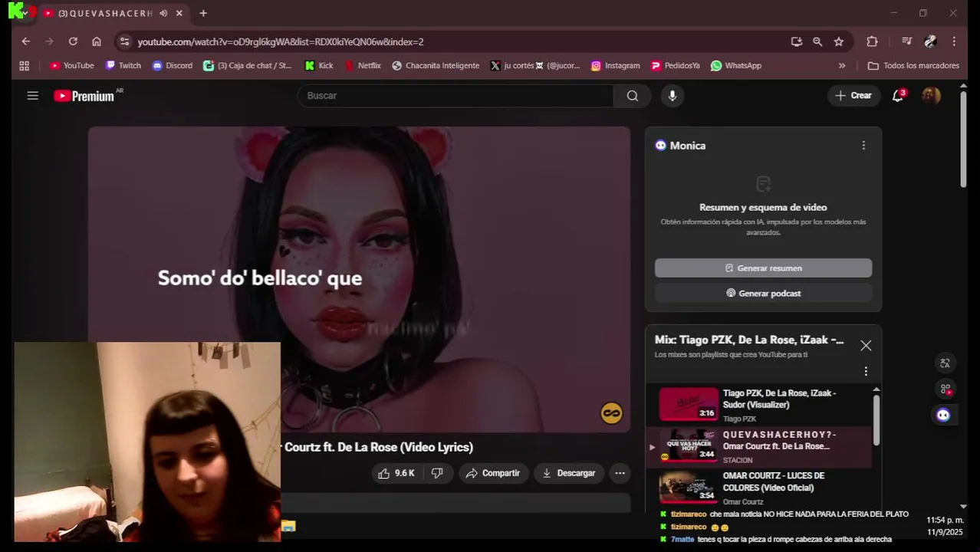Dislike the video
Image resolution: width=980 pixels, height=552 pixels.
point(437,474)
